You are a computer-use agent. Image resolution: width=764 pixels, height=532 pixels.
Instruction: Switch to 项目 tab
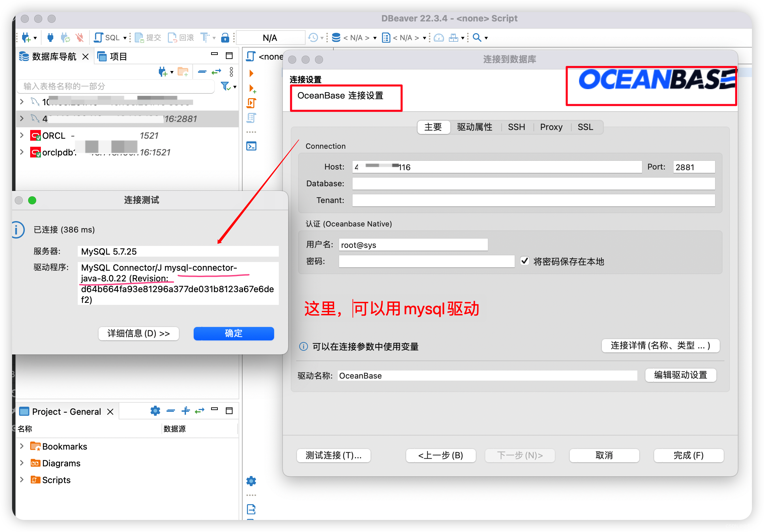pos(113,56)
